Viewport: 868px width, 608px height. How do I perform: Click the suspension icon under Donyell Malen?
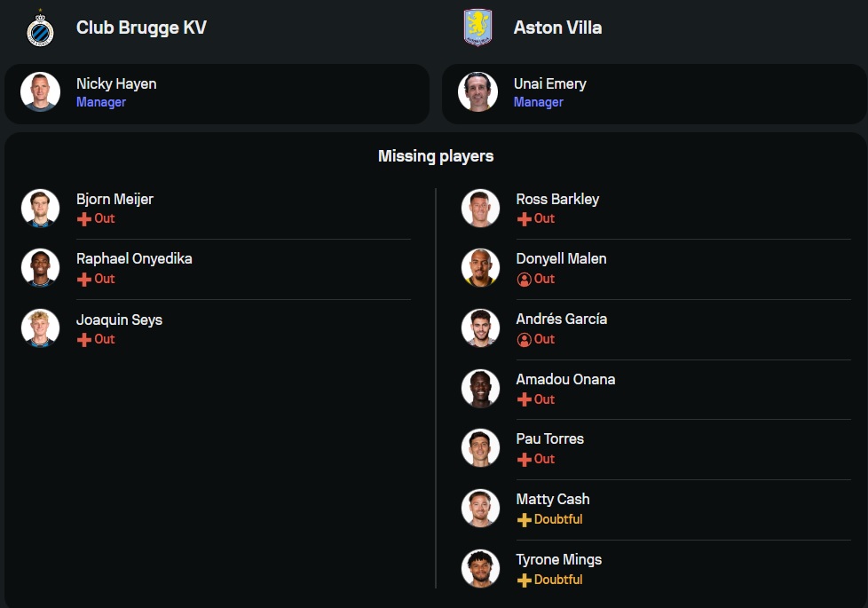[x=525, y=280]
